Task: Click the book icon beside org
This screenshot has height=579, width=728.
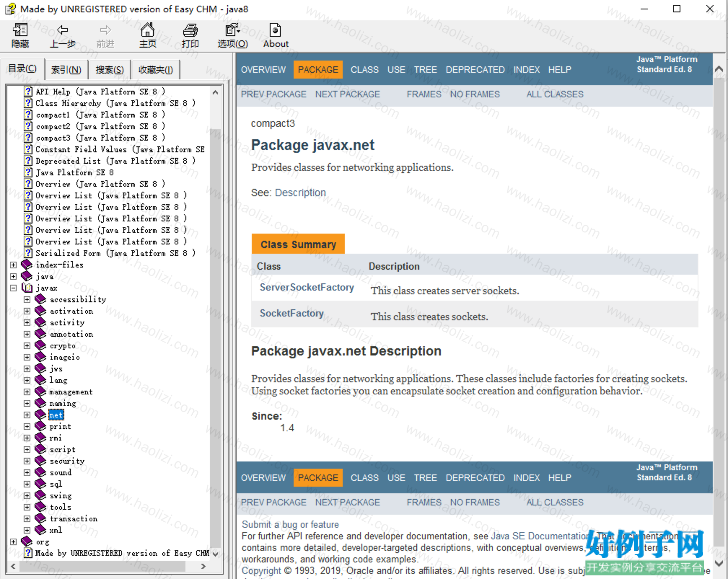Action: point(27,542)
